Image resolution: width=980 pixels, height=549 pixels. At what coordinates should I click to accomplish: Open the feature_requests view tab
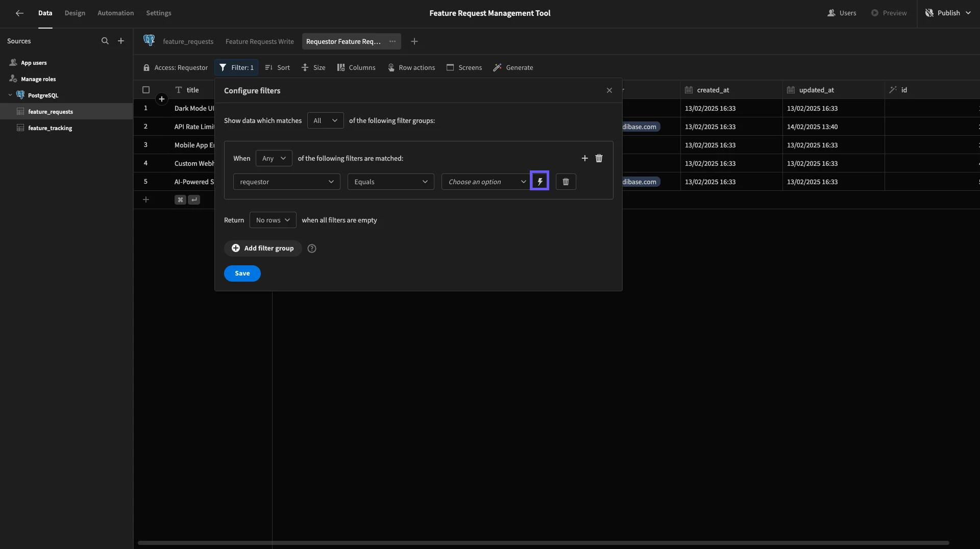pos(188,41)
